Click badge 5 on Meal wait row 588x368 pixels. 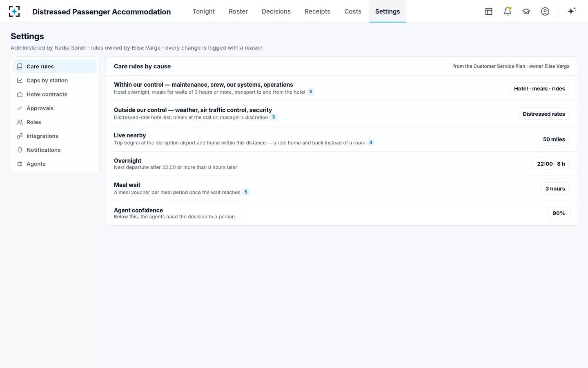click(x=246, y=192)
